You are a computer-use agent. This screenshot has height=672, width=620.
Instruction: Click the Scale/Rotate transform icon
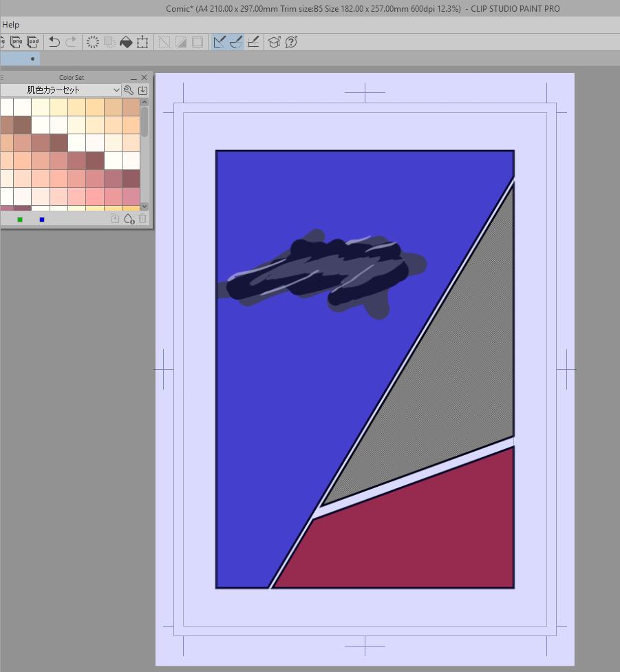click(x=142, y=42)
